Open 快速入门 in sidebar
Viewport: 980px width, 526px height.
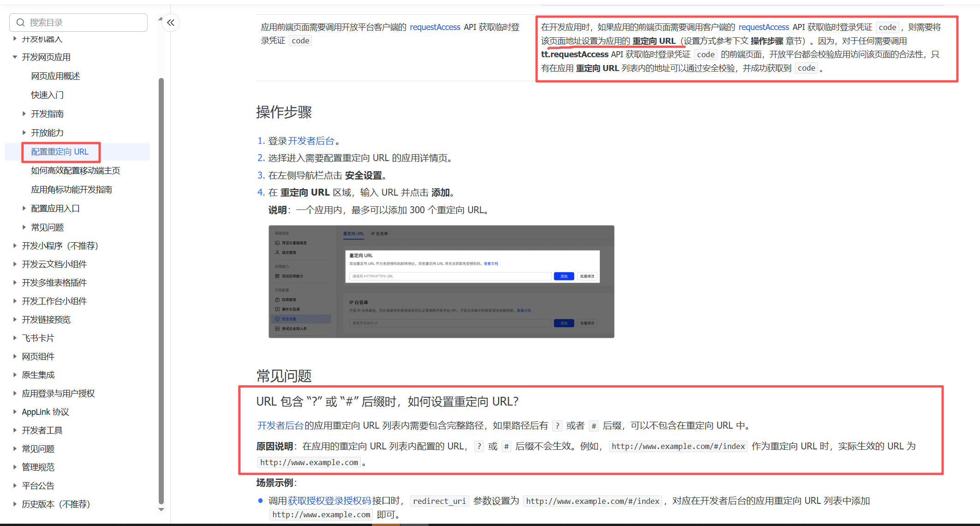48,95
